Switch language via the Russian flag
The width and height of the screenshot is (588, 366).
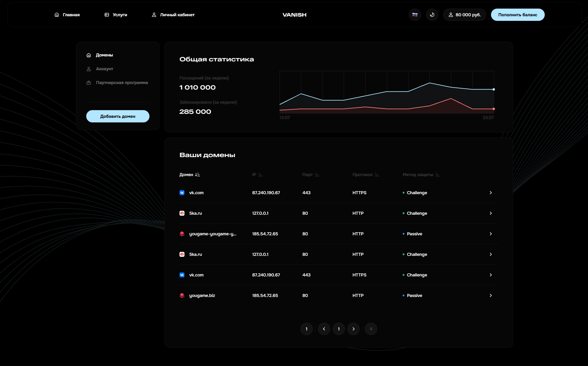(415, 14)
